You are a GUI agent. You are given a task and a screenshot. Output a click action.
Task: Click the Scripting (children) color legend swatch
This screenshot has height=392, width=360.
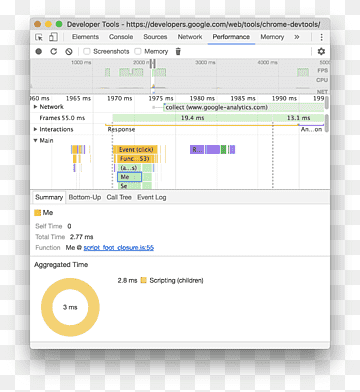tap(144, 280)
